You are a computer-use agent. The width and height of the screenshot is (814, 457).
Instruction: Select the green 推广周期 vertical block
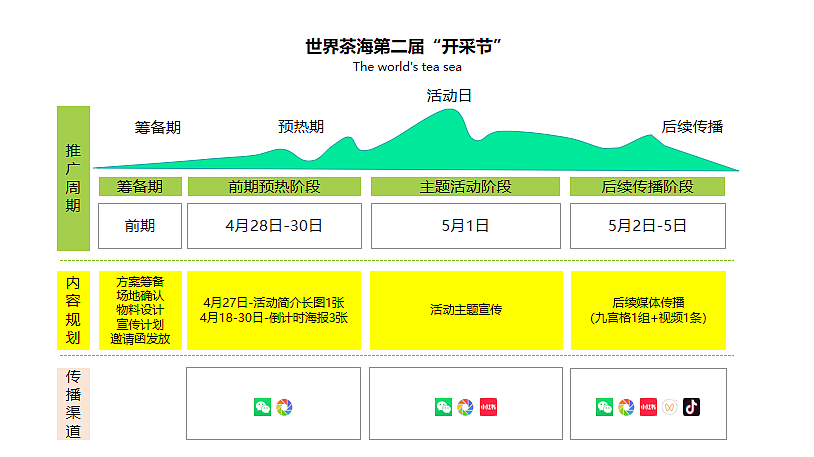[x=73, y=178]
